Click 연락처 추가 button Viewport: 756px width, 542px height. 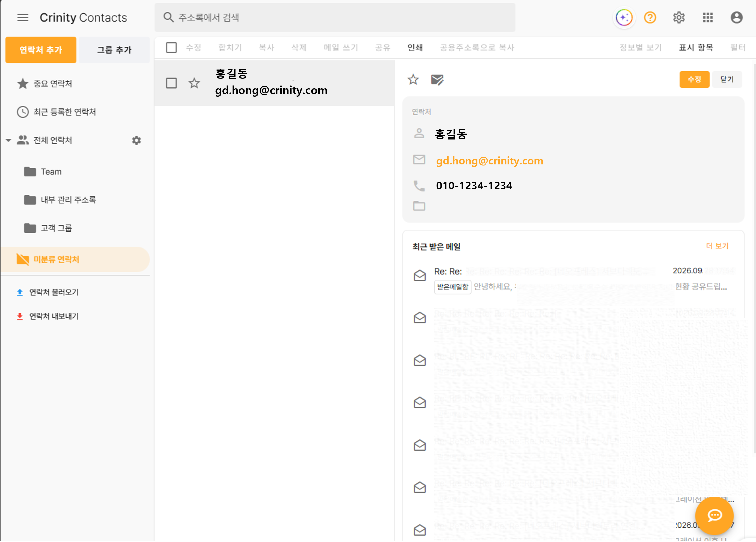coord(41,50)
